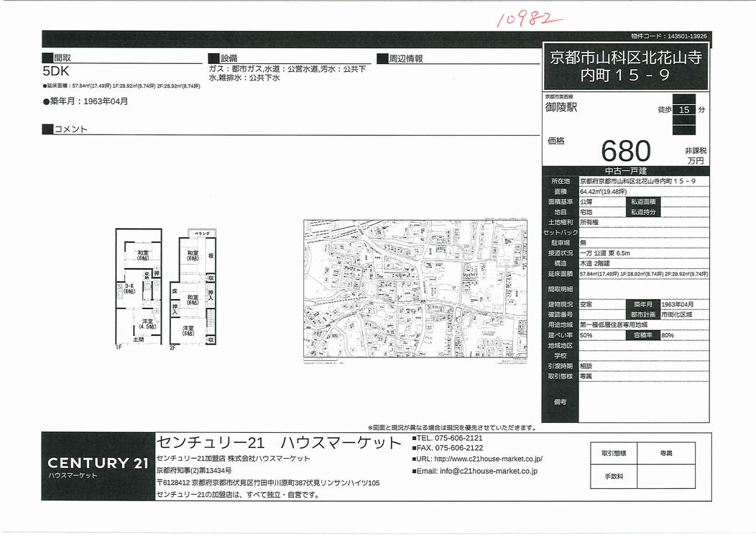
Task: Open the c21house-market.co.jp URL
Action: (x=488, y=459)
